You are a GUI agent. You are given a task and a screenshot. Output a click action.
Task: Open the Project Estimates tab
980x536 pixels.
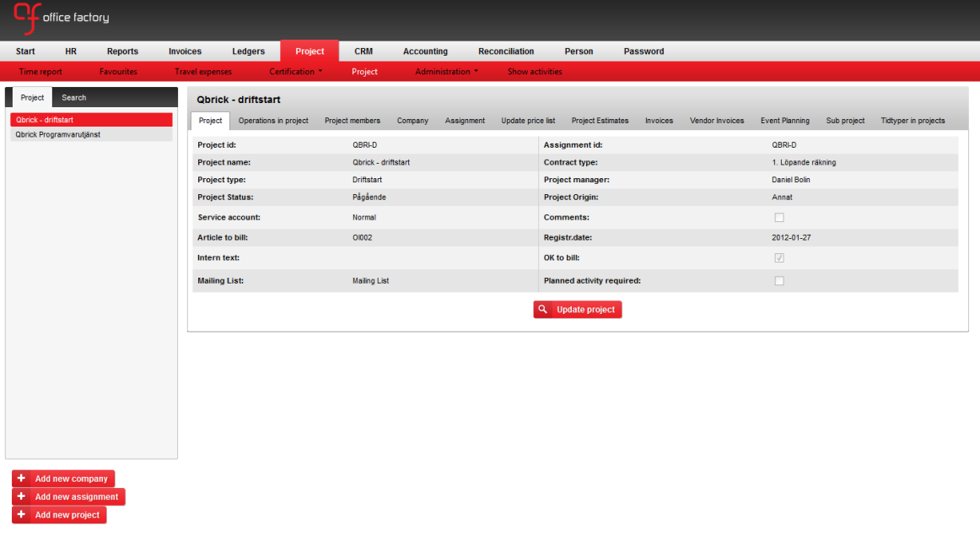[x=600, y=121]
